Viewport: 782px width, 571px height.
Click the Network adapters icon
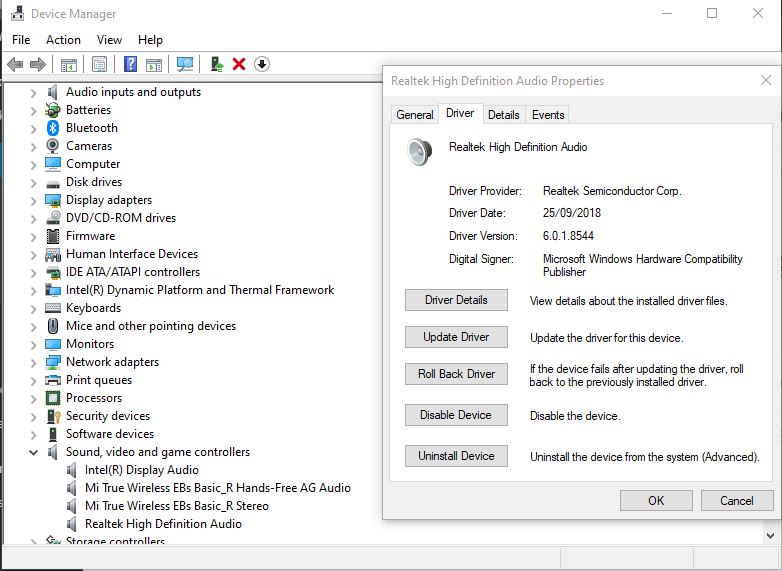53,362
